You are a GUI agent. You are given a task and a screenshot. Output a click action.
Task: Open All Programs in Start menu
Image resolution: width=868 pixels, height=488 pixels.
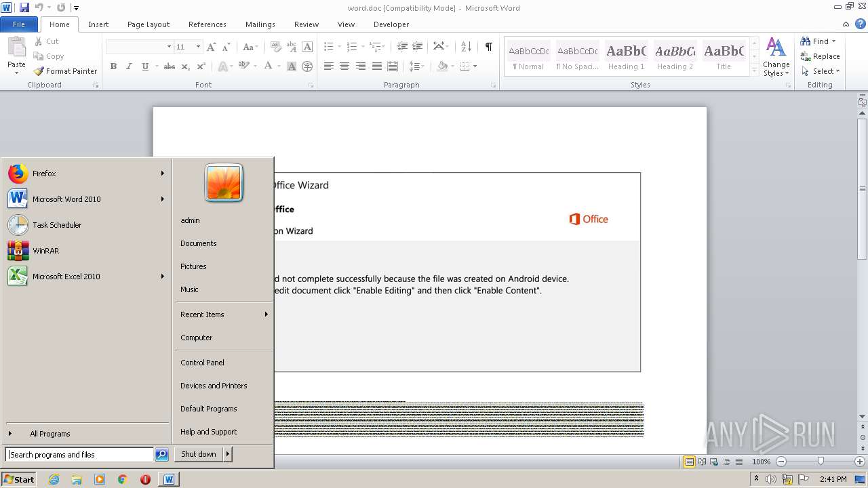pyautogui.click(x=50, y=434)
